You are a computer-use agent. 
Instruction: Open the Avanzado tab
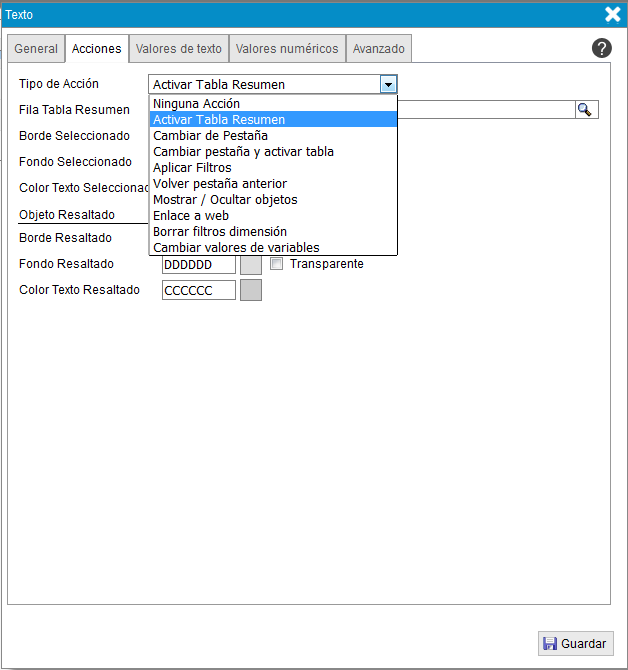(379, 49)
